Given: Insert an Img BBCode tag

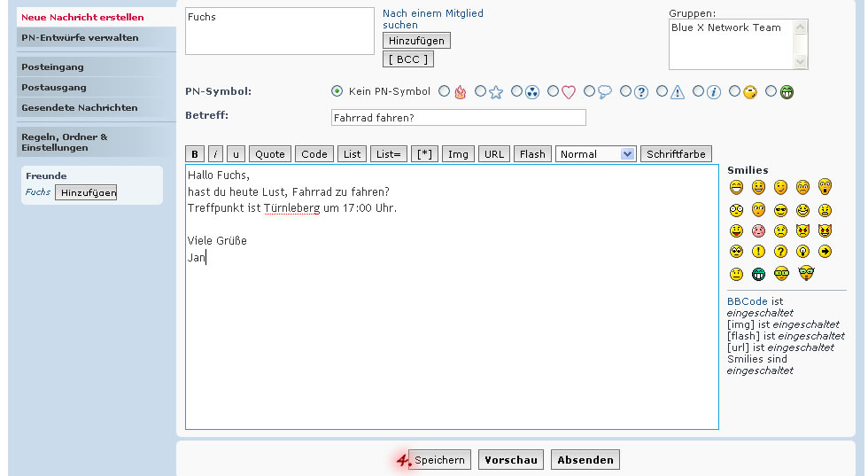Looking at the screenshot, I should click(x=458, y=154).
